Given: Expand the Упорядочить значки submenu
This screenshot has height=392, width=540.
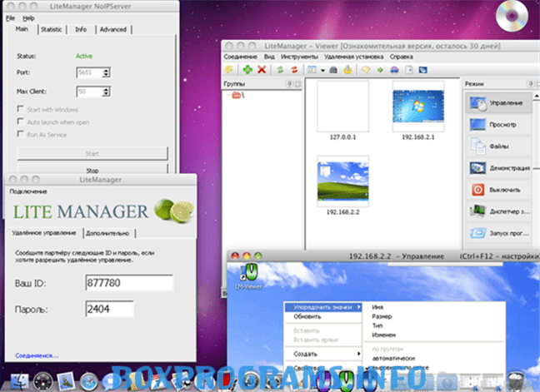Looking at the screenshot, I should 323,307.
